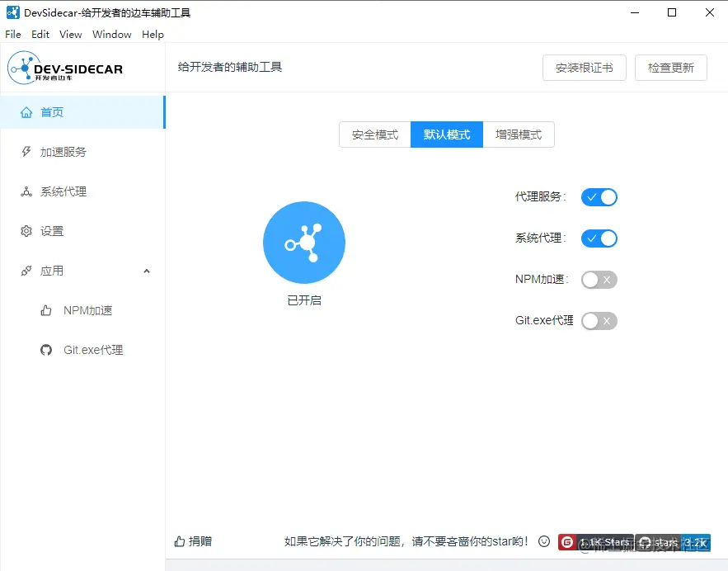Open the Edit menu

(40, 35)
